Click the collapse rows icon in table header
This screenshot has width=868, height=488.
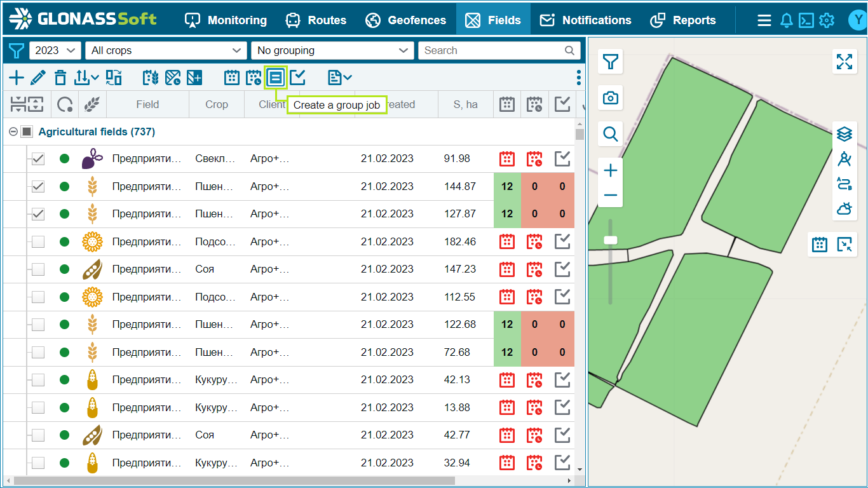pos(17,104)
